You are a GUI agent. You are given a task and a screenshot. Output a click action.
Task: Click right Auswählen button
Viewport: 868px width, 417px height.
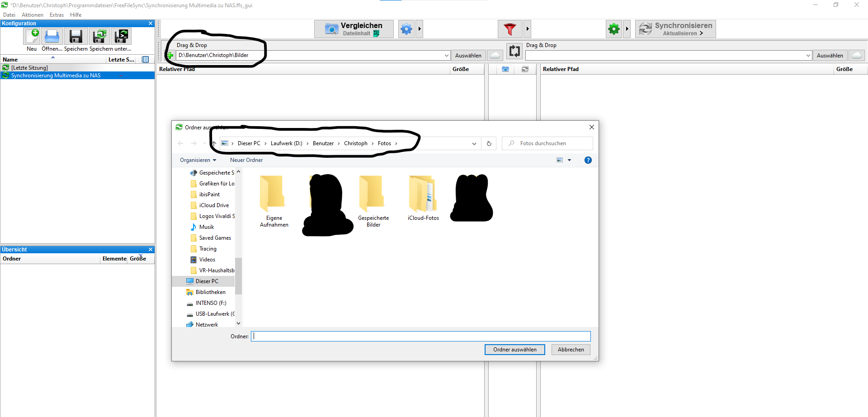[x=830, y=55]
